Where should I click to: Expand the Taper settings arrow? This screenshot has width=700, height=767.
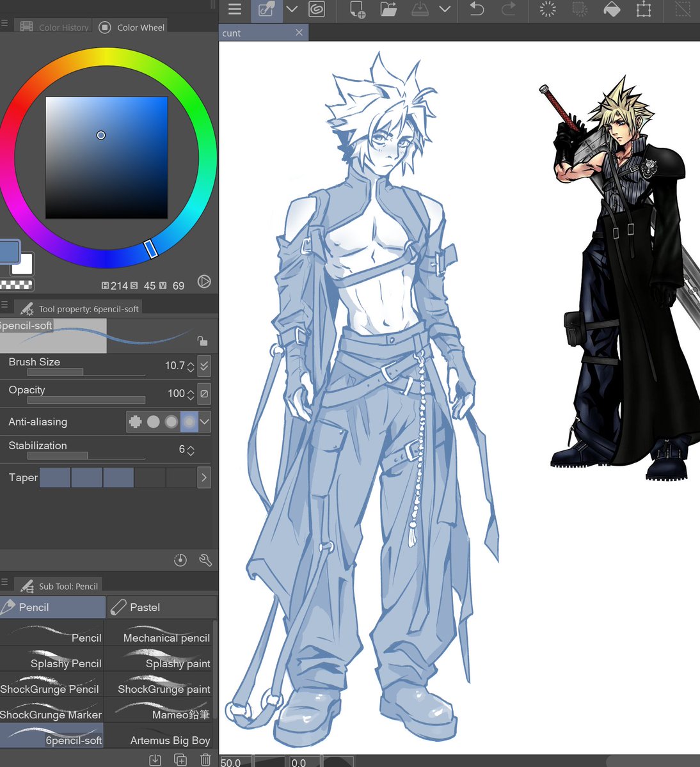click(x=205, y=477)
